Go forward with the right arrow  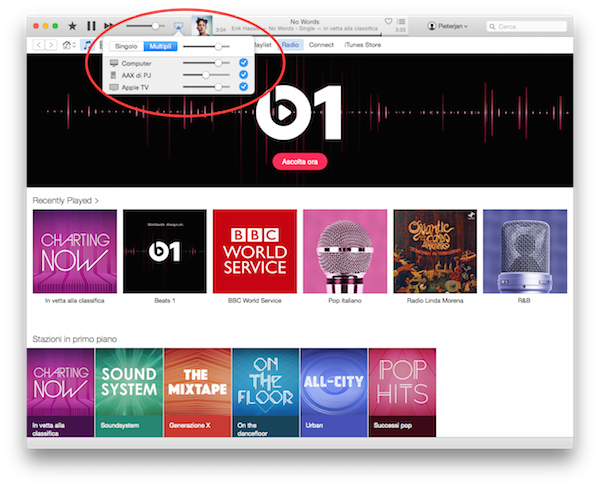(51, 45)
